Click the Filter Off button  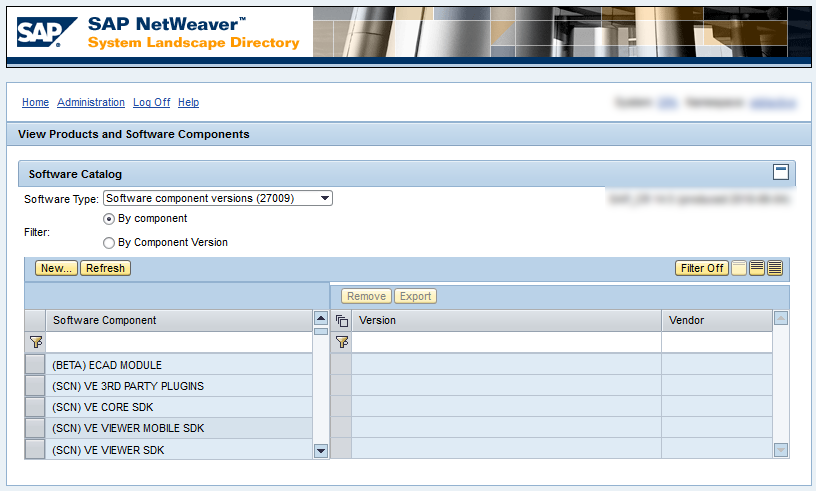[x=701, y=268]
